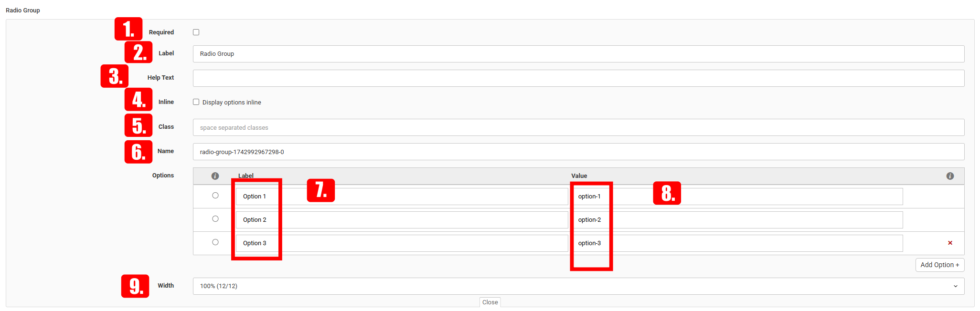Image resolution: width=980 pixels, height=311 pixels.
Task: Close the Radio Group edit panel
Action: pos(490,302)
